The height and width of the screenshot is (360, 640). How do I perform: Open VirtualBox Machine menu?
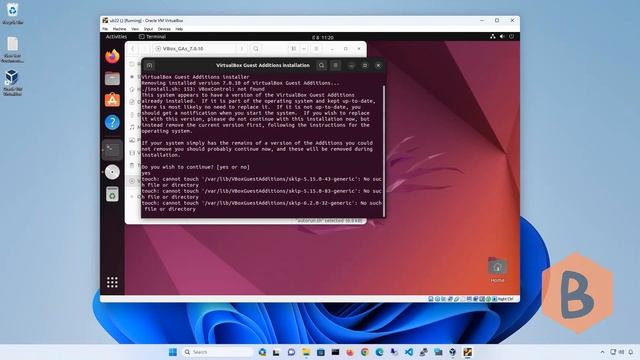pos(119,29)
